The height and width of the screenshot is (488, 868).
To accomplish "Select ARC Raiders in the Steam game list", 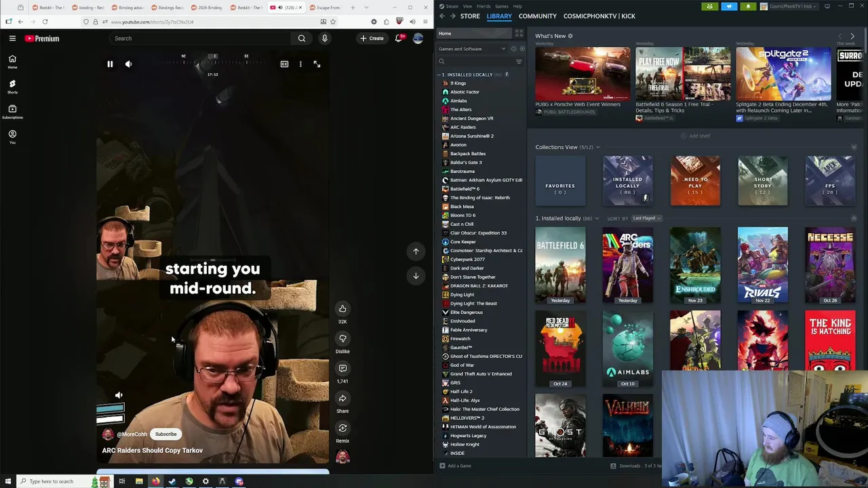I will (x=462, y=127).
